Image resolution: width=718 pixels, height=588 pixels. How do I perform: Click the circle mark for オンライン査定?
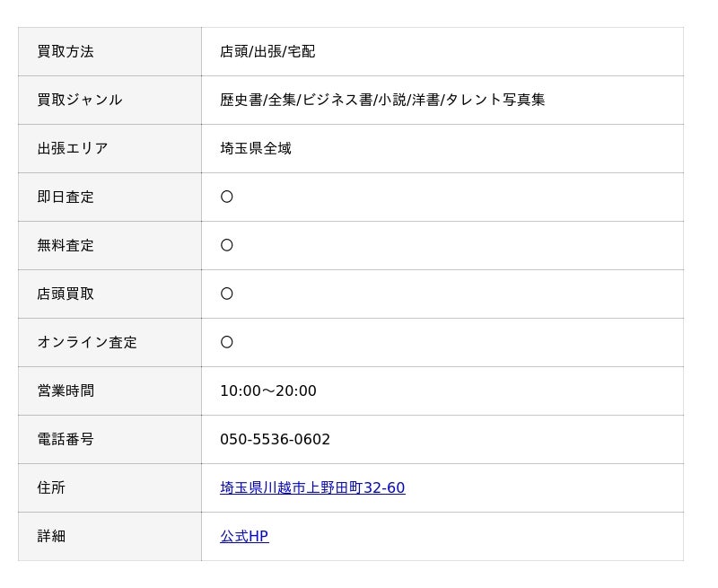pyautogui.click(x=227, y=343)
